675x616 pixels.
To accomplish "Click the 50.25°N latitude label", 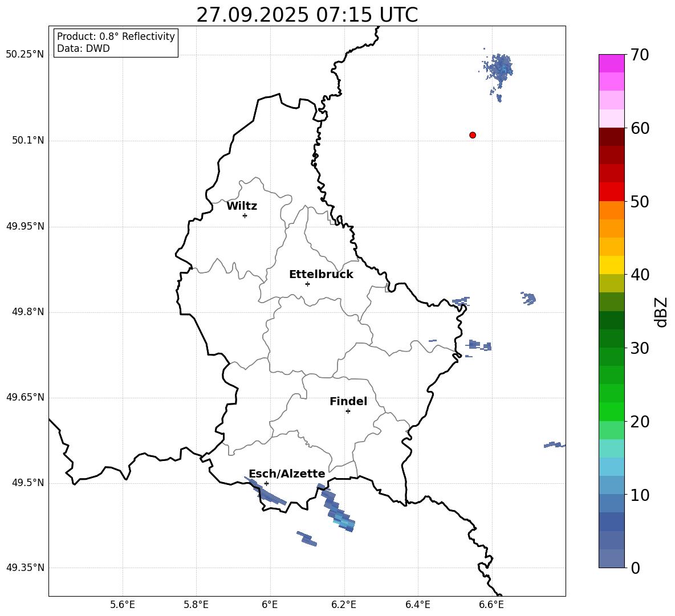I will point(25,55).
